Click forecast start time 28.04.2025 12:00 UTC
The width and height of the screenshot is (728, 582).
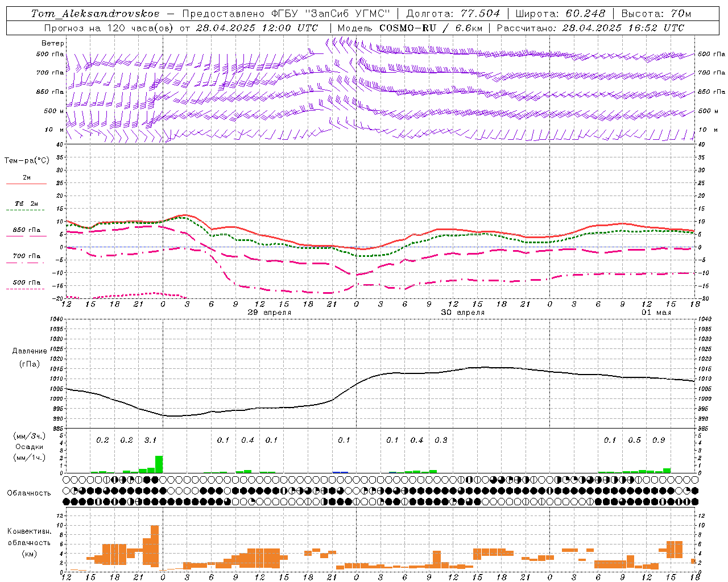[x=257, y=28]
